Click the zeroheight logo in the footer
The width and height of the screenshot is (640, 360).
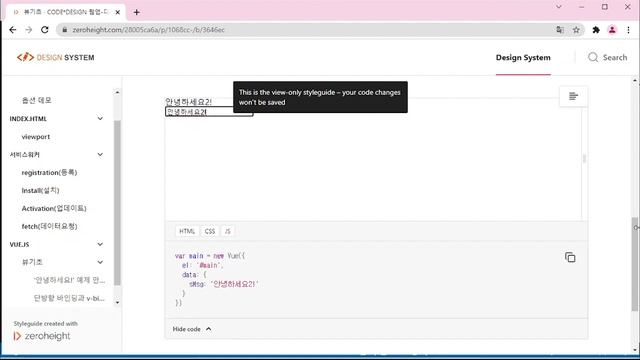[x=42, y=336]
